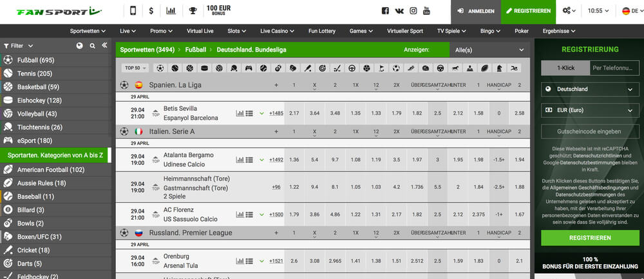Select the golf flag icon
This screenshot has height=279, width=644.
(381, 68)
